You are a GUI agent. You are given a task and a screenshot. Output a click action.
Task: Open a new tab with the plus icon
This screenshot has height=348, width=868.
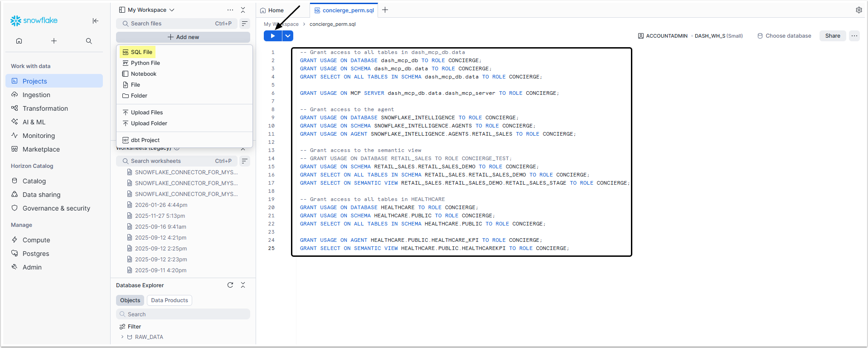tap(385, 10)
